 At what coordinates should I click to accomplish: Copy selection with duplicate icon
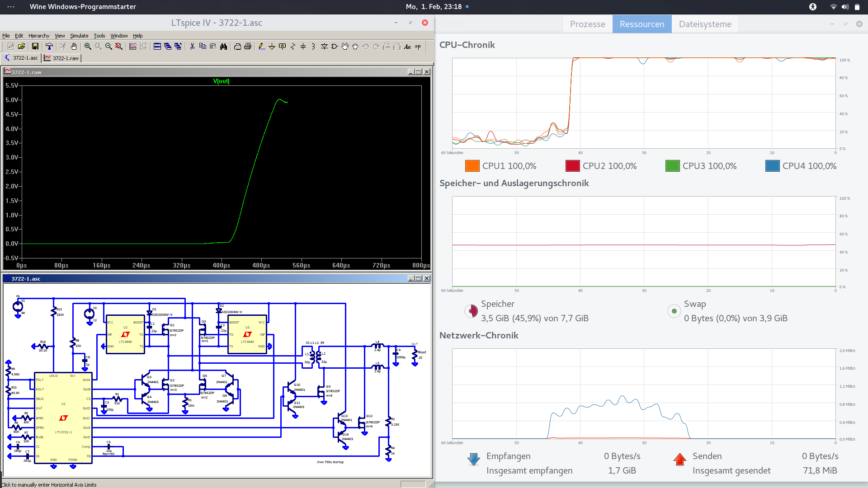[x=203, y=47]
